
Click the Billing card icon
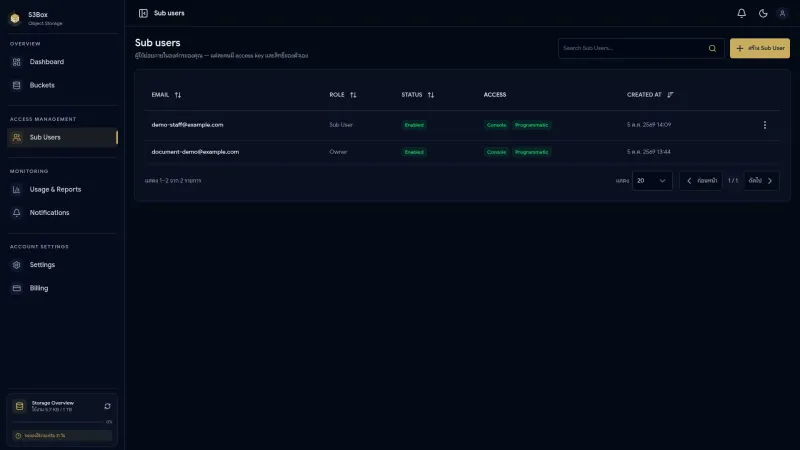point(16,288)
